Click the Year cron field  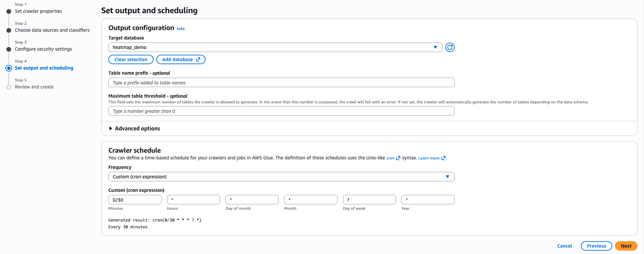pyautogui.click(x=428, y=200)
